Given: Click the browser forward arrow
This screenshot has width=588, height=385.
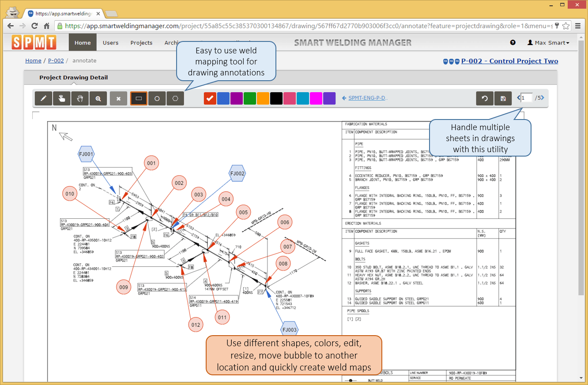Looking at the screenshot, I should [x=23, y=26].
